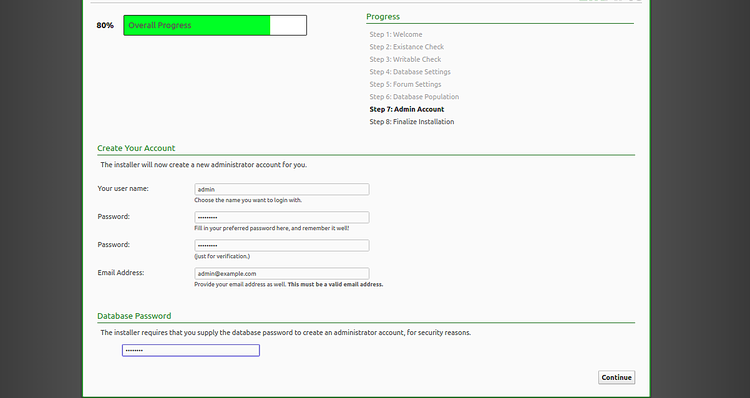750x398 pixels.
Task: Click 'Choose the name you want to login with' hint
Action: pyautogui.click(x=248, y=200)
